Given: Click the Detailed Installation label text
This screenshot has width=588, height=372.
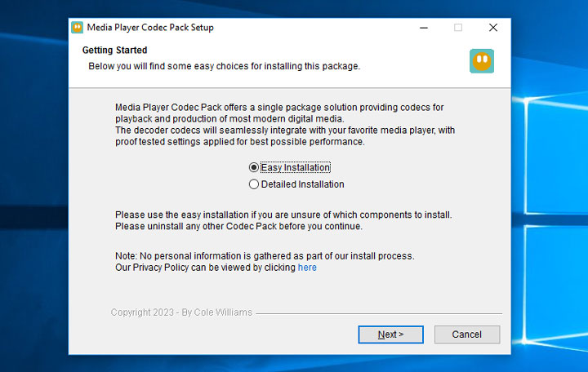Looking at the screenshot, I should click(x=302, y=184).
